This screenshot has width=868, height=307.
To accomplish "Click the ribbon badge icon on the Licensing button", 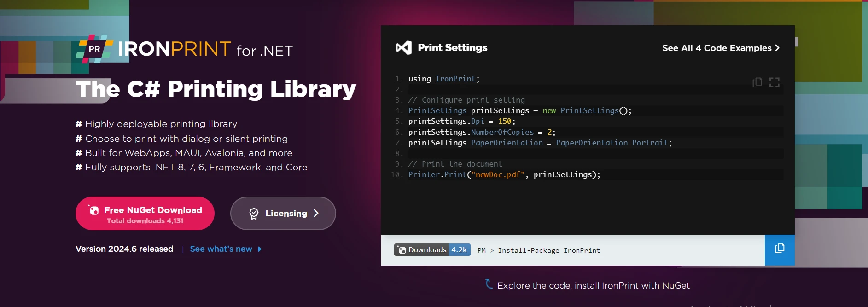I will 254,214.
